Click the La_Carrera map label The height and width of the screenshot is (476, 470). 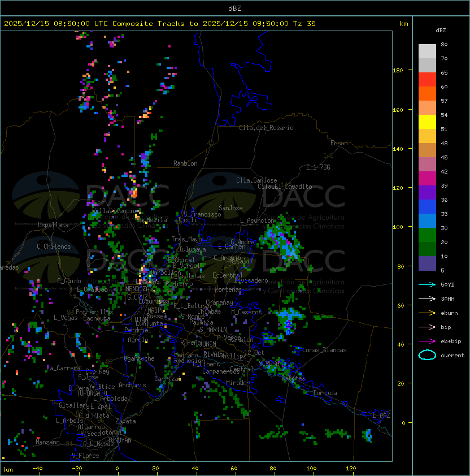[64, 368]
